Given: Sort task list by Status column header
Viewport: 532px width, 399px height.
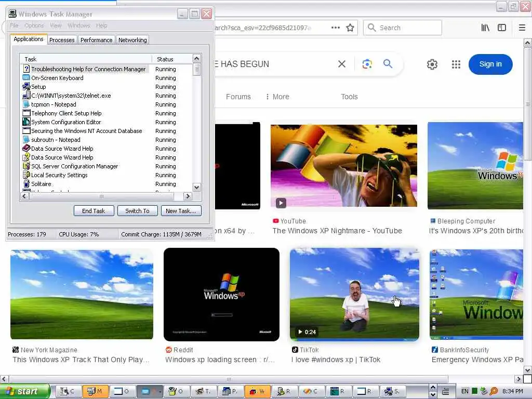Looking at the screenshot, I should click(x=172, y=59).
